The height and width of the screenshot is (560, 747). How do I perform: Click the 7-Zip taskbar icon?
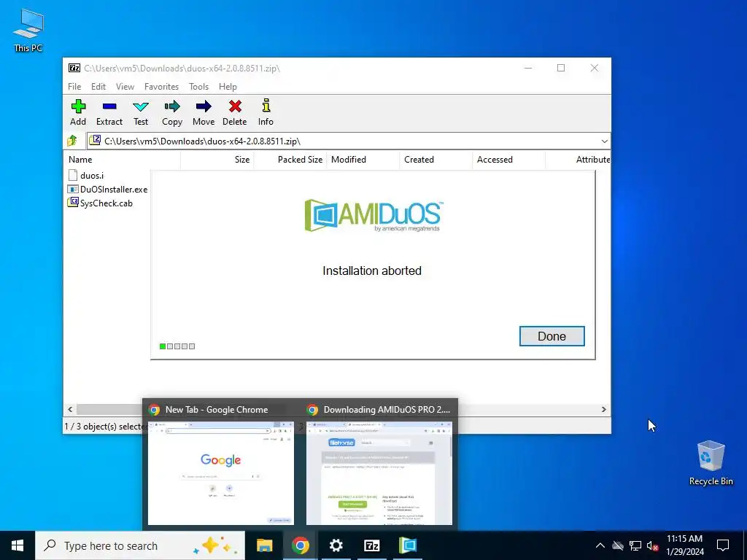pos(371,545)
